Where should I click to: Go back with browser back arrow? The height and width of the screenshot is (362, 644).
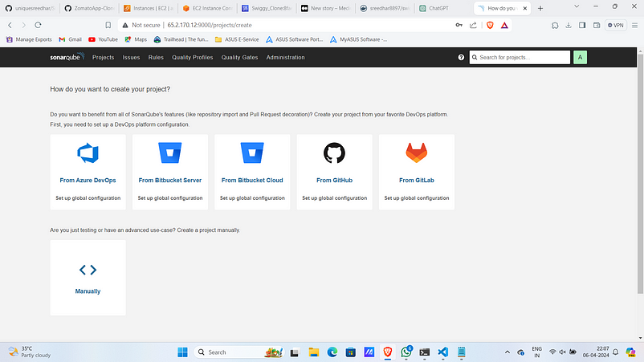[x=10, y=25]
